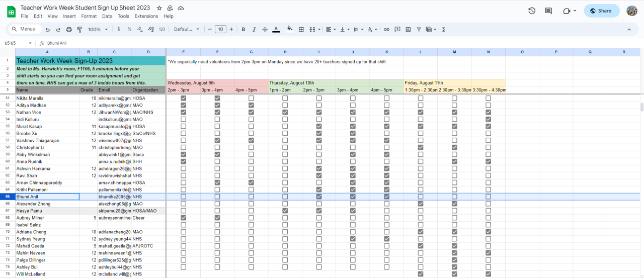Open the Data menu

point(107,16)
